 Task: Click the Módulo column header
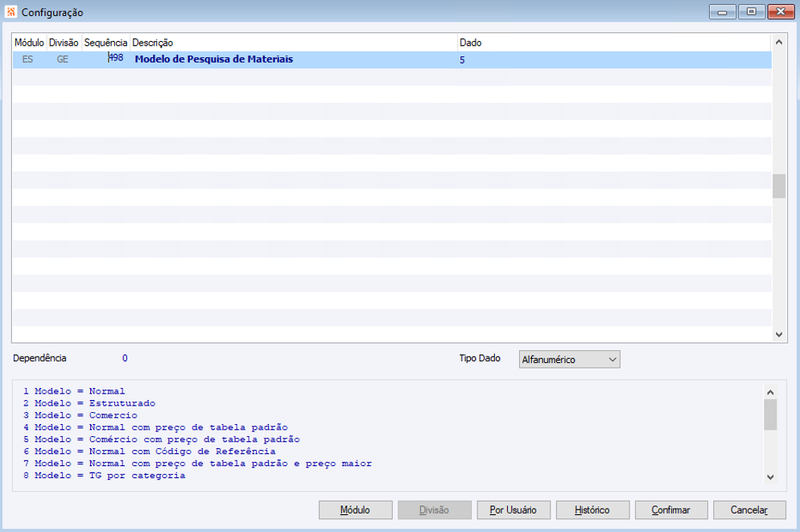29,43
